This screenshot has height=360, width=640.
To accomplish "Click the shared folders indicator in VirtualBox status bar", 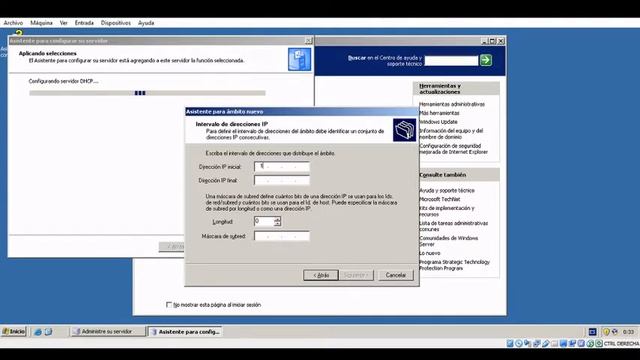I will pos(554,343).
